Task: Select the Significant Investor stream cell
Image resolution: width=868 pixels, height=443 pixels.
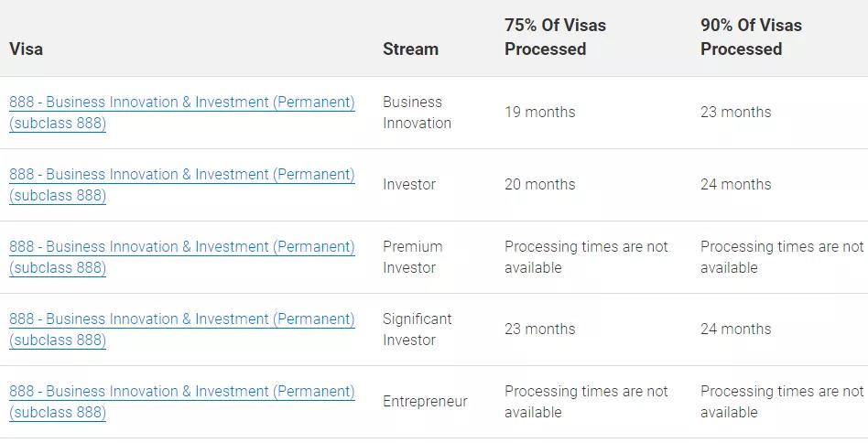Action: coord(417,330)
